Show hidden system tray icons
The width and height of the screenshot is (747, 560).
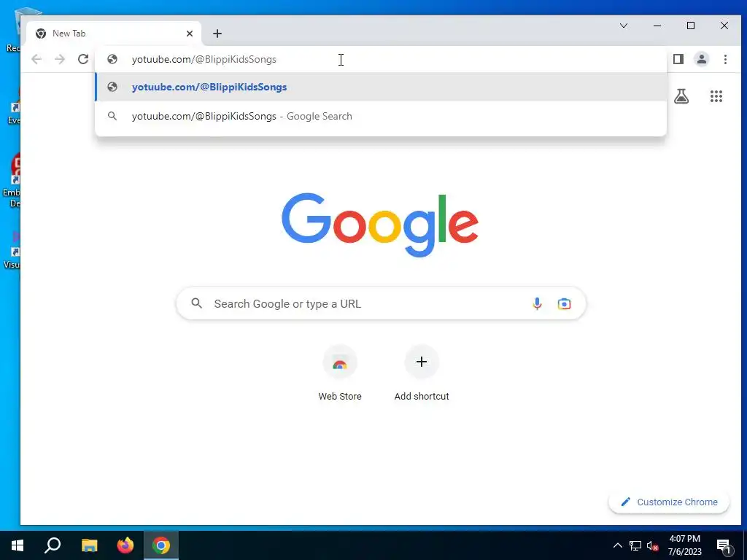coord(617,545)
